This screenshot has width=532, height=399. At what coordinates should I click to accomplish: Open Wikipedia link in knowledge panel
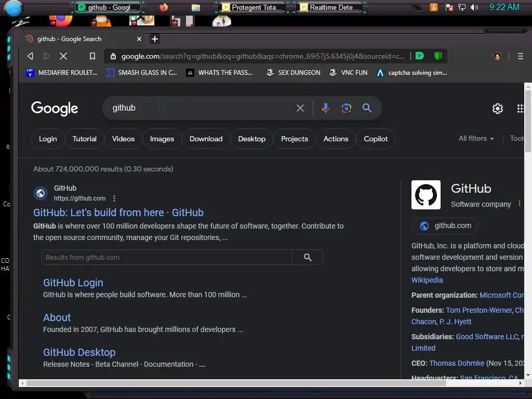(427, 280)
